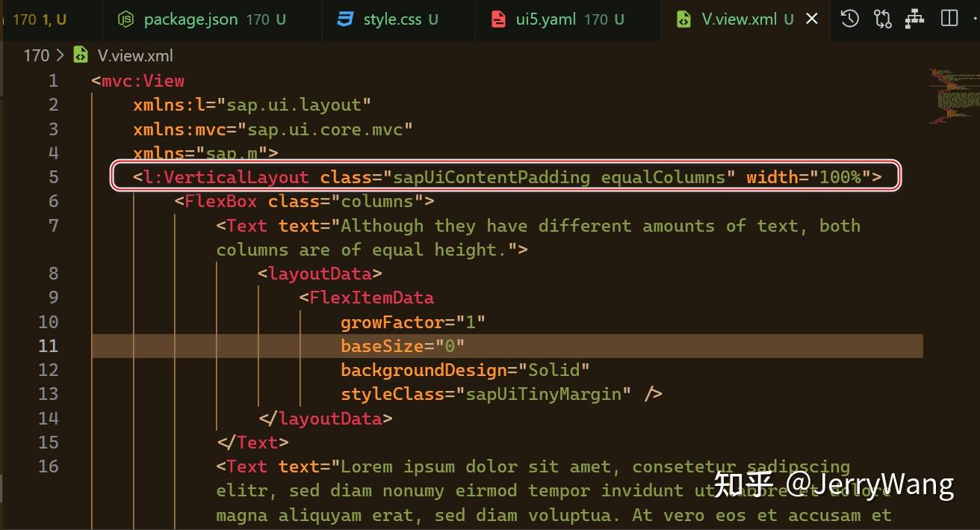
Task: Click the mvc:View root tag
Action: pyautogui.click(x=137, y=81)
